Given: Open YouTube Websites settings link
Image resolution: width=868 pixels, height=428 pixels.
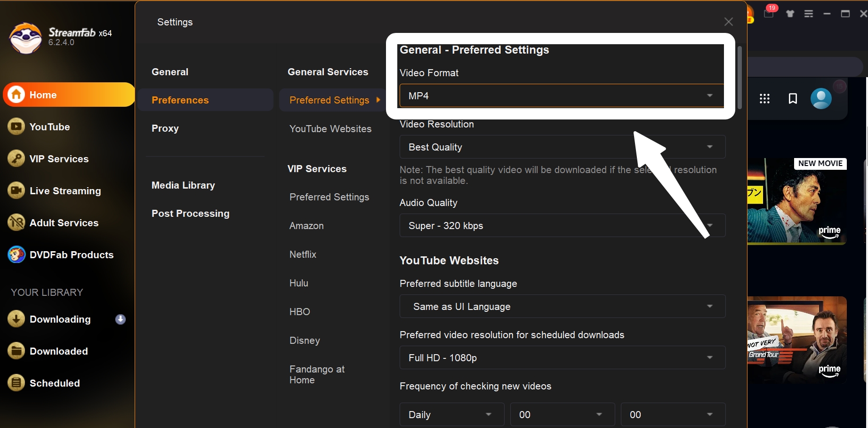Looking at the screenshot, I should point(330,129).
